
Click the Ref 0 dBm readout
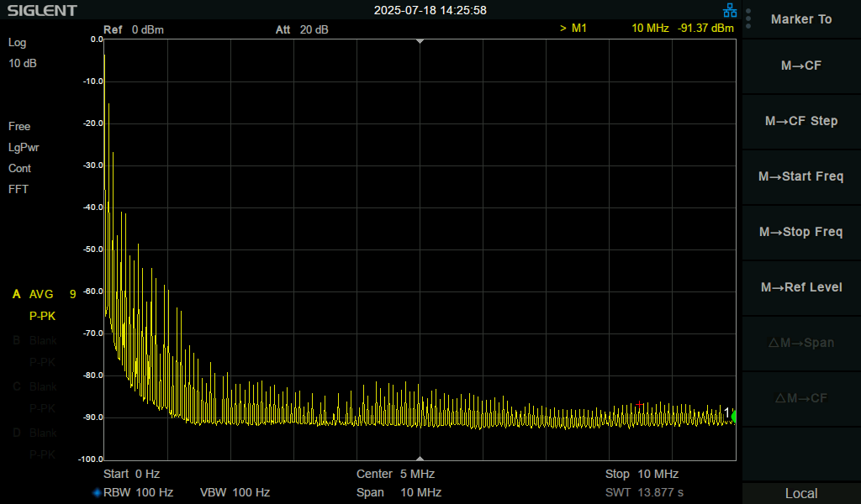[x=134, y=29]
